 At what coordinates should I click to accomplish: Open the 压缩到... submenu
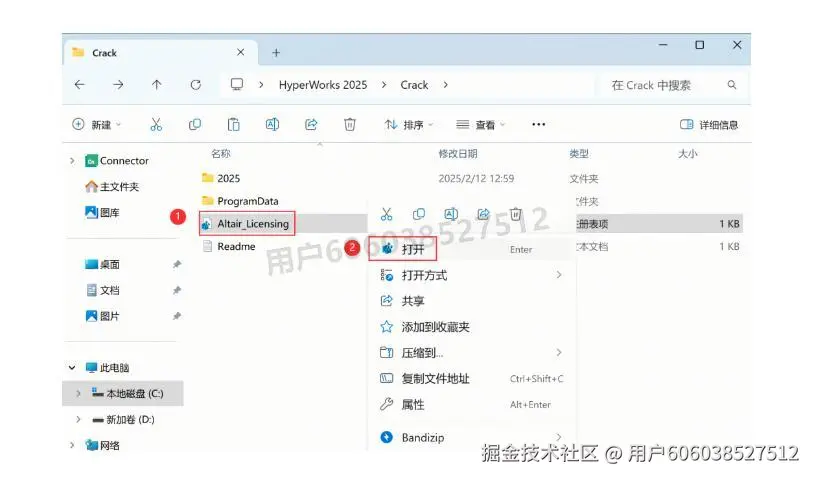[472, 353]
